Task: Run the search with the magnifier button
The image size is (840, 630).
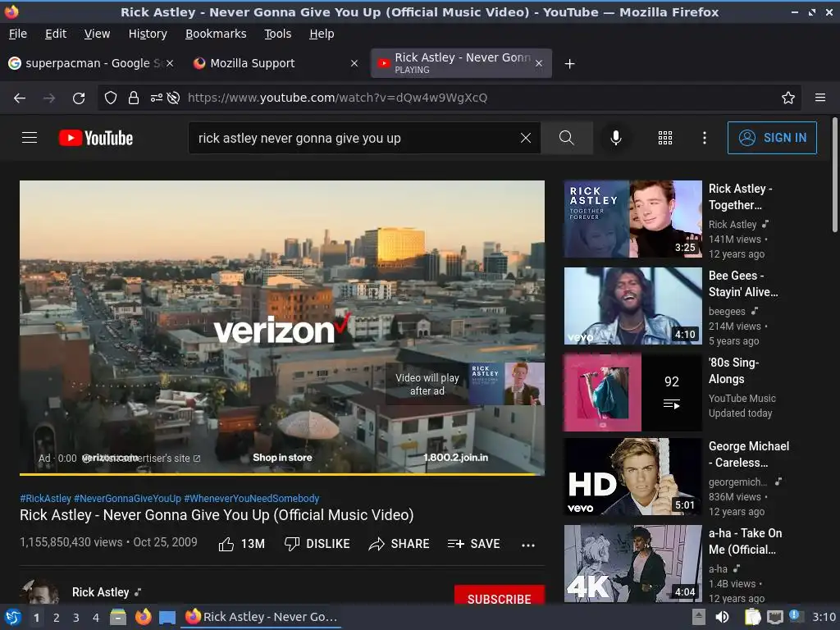Action: (x=566, y=138)
